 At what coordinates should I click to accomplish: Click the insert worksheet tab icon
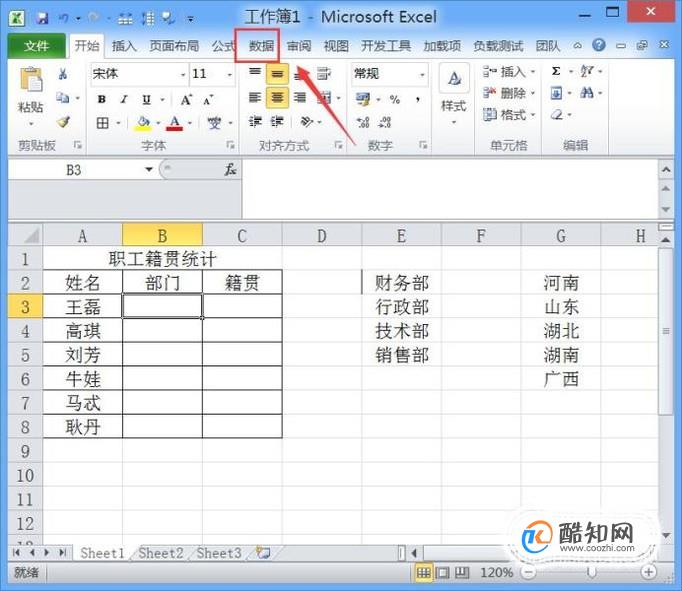click(263, 553)
